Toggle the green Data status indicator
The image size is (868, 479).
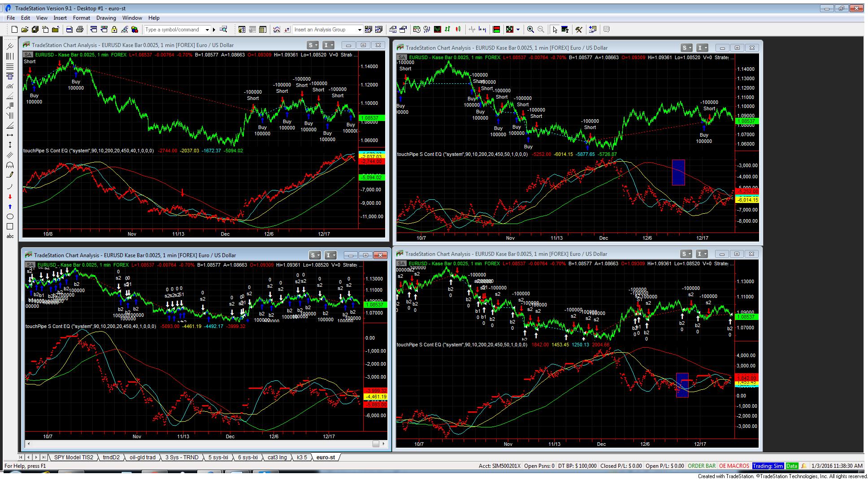click(792, 466)
